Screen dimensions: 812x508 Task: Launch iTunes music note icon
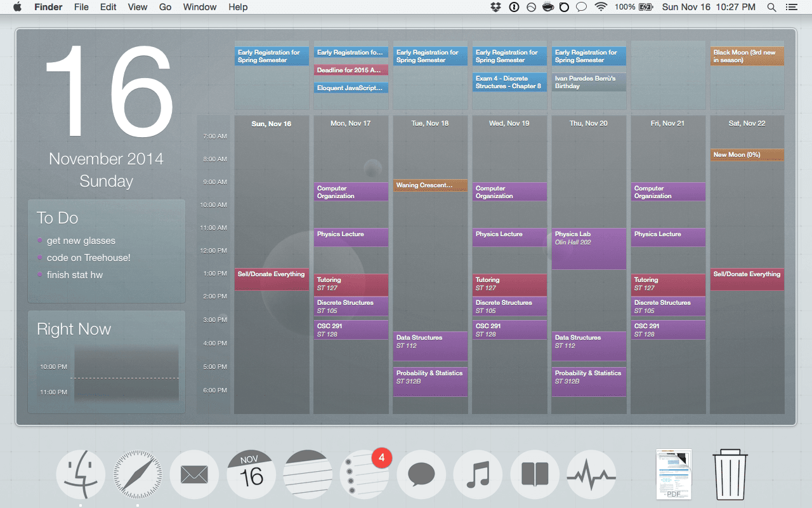tap(478, 475)
